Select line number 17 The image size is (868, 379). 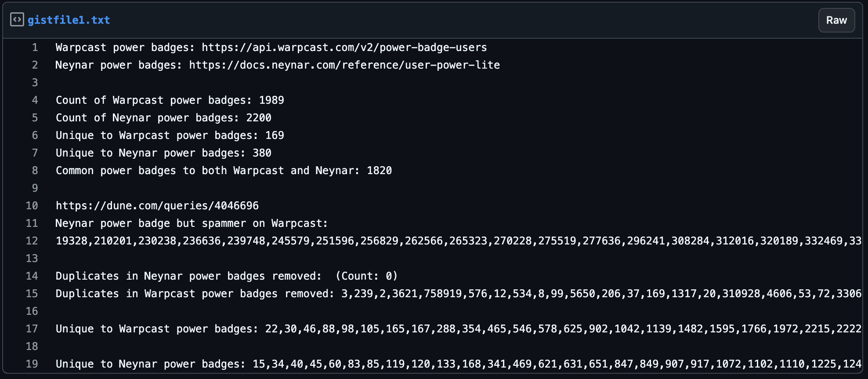pyautogui.click(x=32, y=329)
